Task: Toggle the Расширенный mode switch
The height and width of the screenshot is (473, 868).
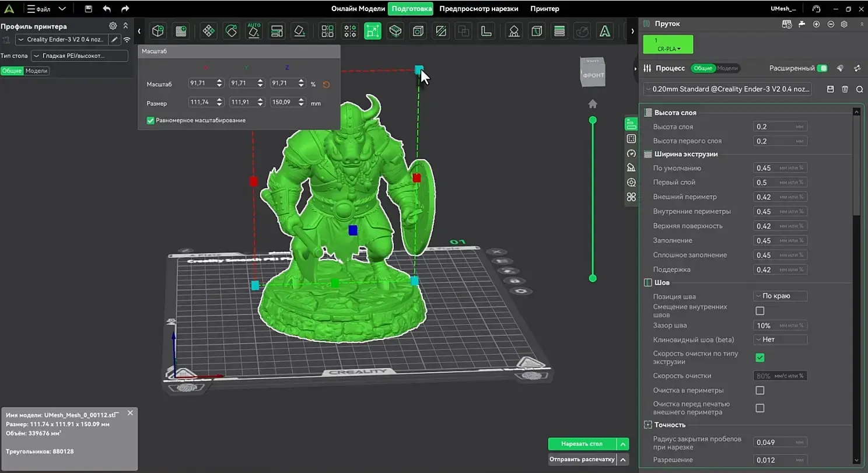Action: [822, 68]
